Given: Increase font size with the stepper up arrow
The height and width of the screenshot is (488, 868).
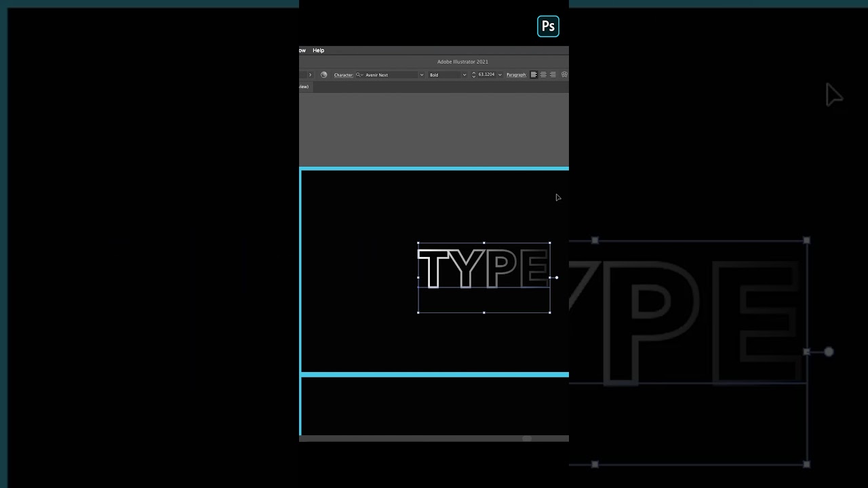Looking at the screenshot, I should [474, 72].
